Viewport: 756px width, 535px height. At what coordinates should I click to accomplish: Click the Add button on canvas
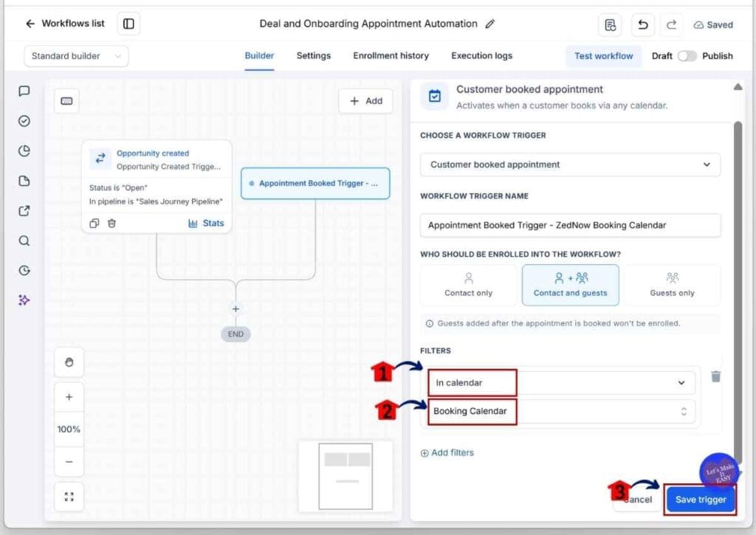366,101
